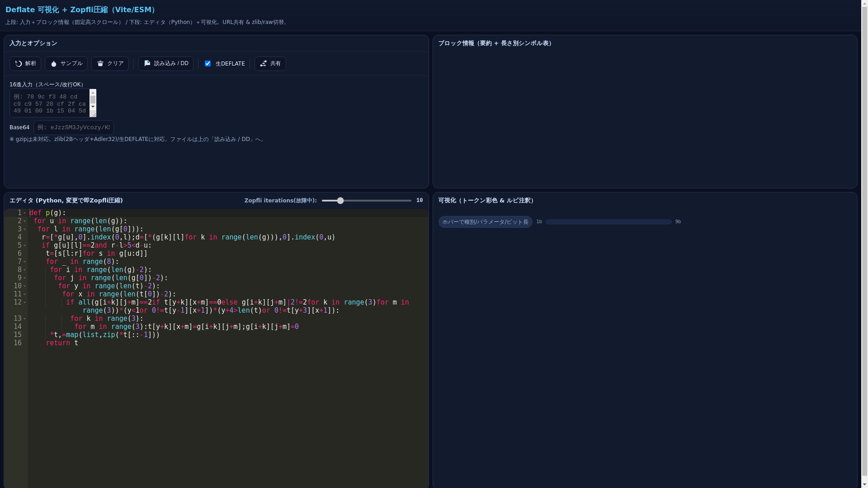
Task: Collapse fold arrow on line 8
Action: point(25,270)
